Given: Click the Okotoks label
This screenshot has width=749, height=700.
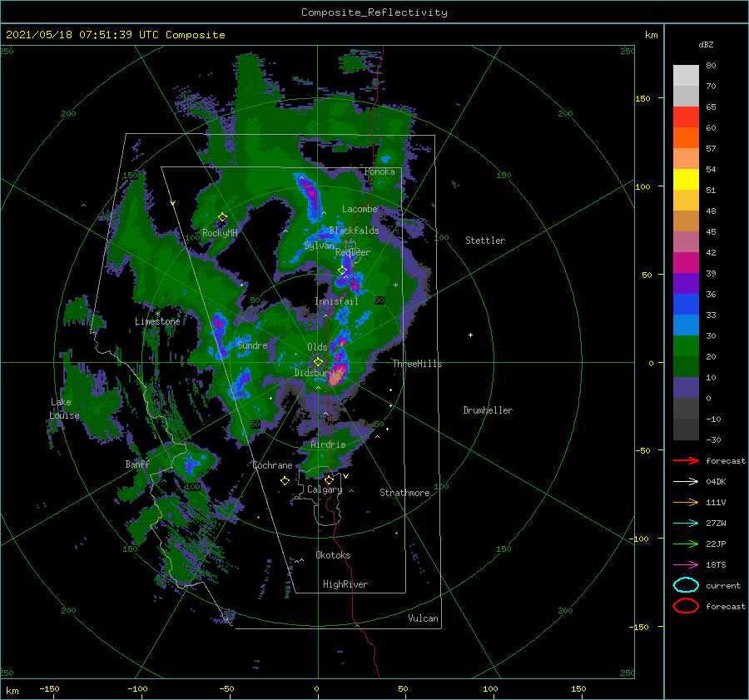Looking at the screenshot, I should pos(333,555).
